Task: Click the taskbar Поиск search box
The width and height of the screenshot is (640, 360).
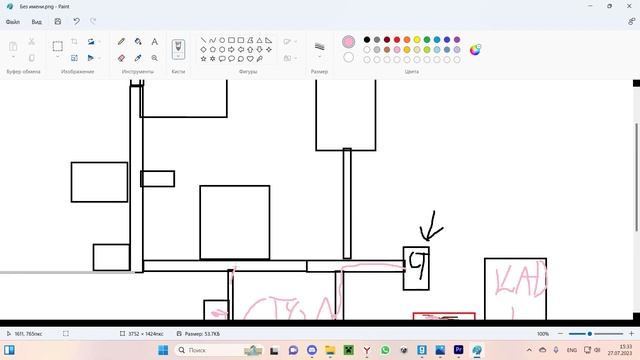Action: (x=219, y=350)
